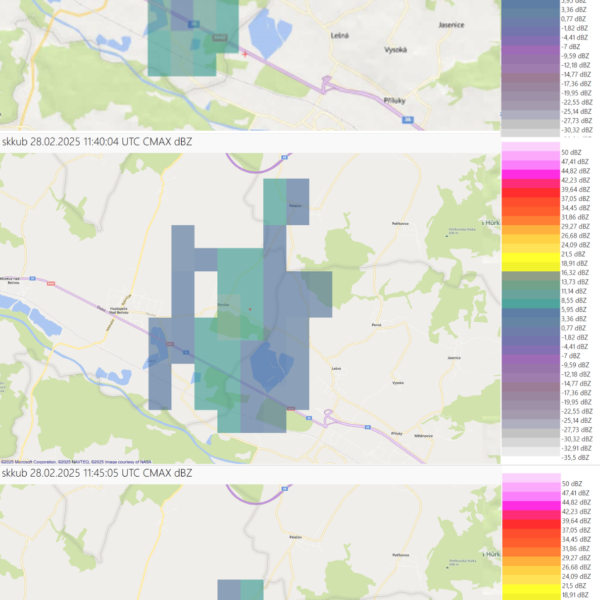Pick the 37,05 dBZ red swatch in the 11:40:04 legend
This screenshot has height=600, width=600.
(531, 193)
